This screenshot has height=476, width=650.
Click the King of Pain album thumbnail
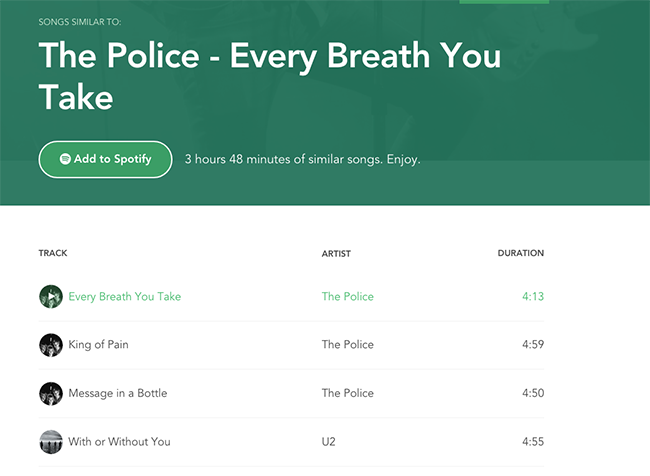coord(51,345)
